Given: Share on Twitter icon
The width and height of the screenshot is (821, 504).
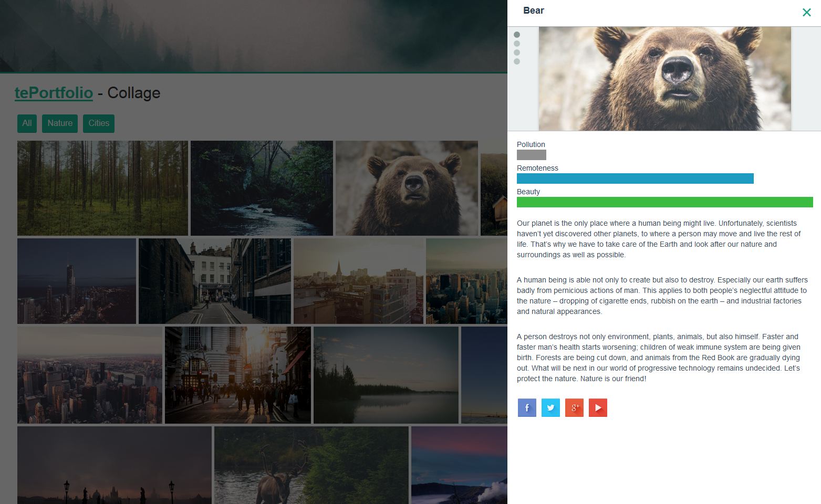Looking at the screenshot, I should (550, 408).
